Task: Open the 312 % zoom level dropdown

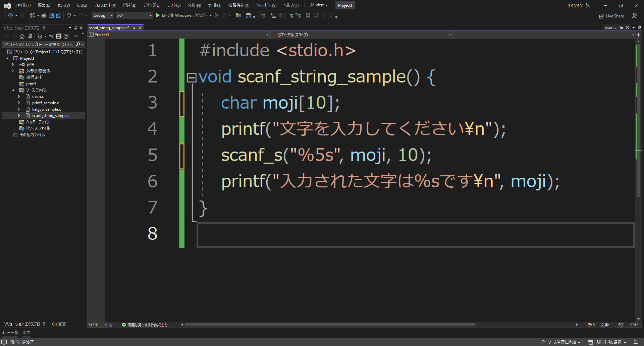Action: [x=97, y=325]
